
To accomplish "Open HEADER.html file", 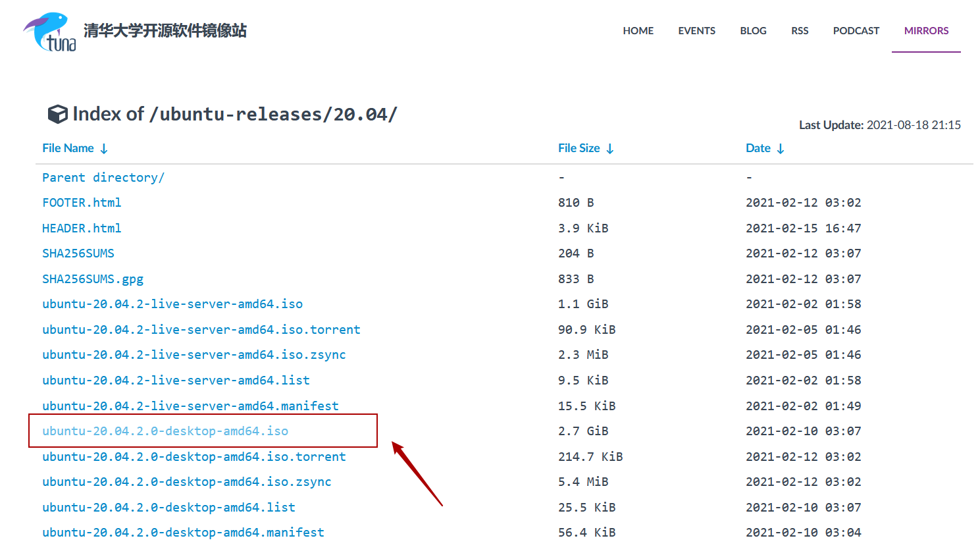I will (x=82, y=228).
